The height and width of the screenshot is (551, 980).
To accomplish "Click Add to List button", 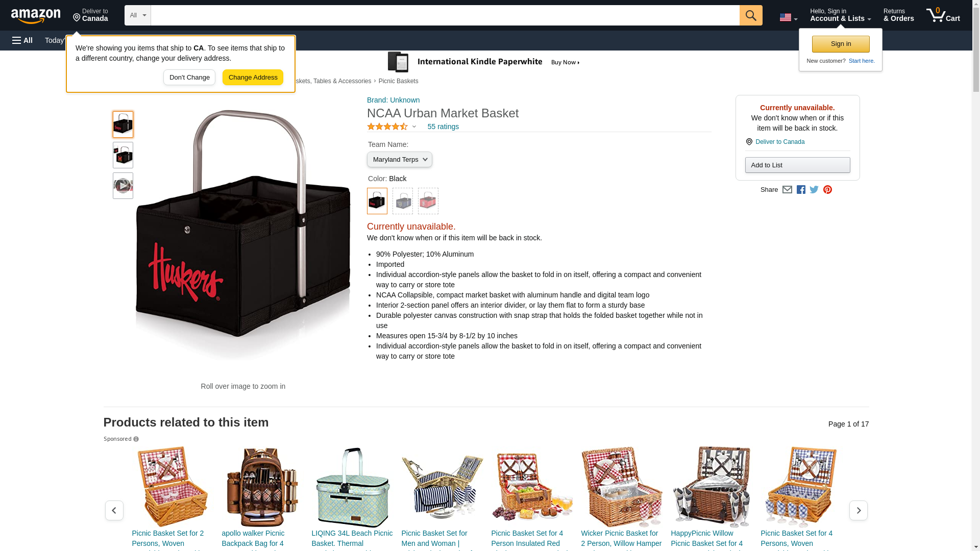I will [797, 165].
